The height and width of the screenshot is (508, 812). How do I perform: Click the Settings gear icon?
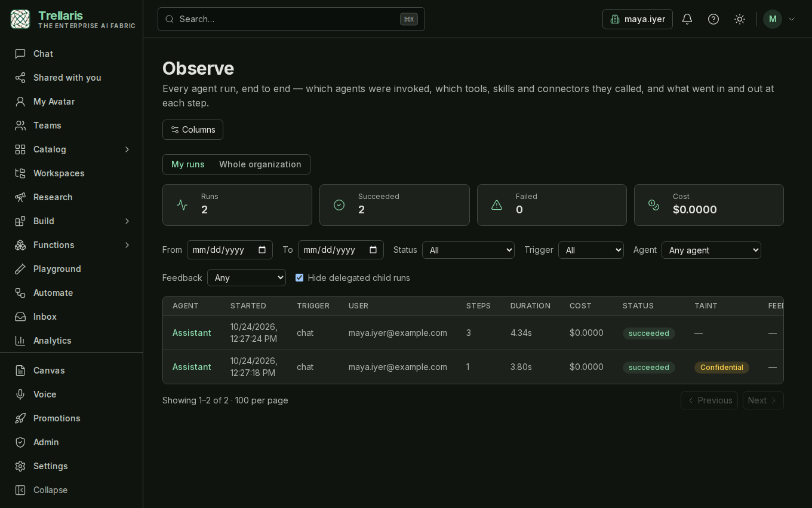[20, 466]
